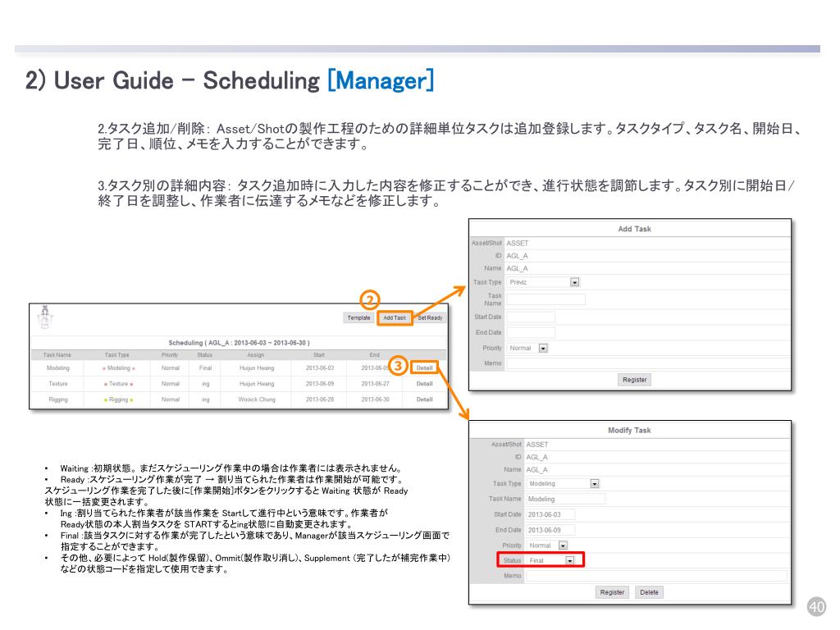Click the Assign column header

point(256,354)
